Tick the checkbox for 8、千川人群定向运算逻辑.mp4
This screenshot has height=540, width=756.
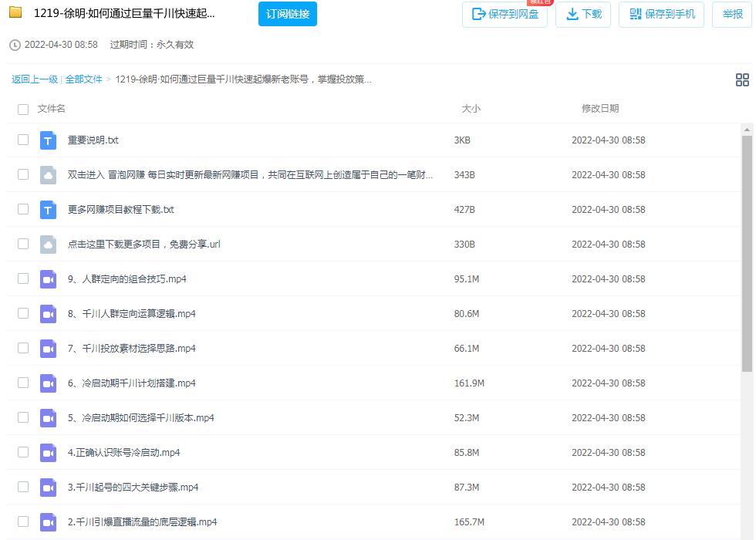point(23,313)
